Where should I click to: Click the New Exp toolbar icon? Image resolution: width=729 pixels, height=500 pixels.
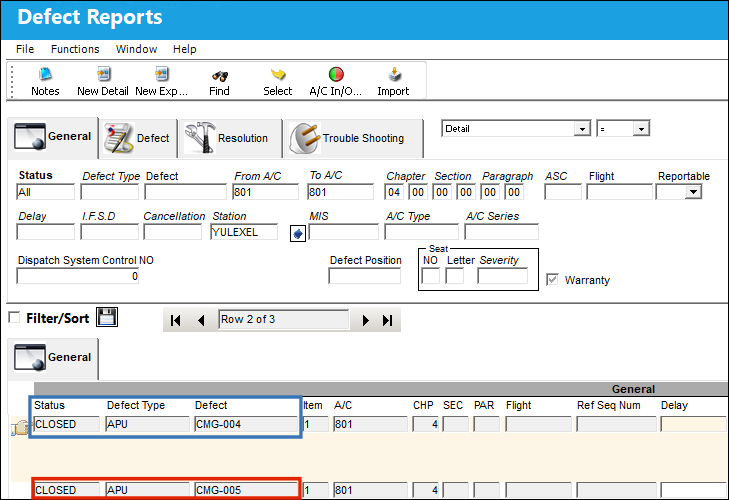tap(161, 81)
